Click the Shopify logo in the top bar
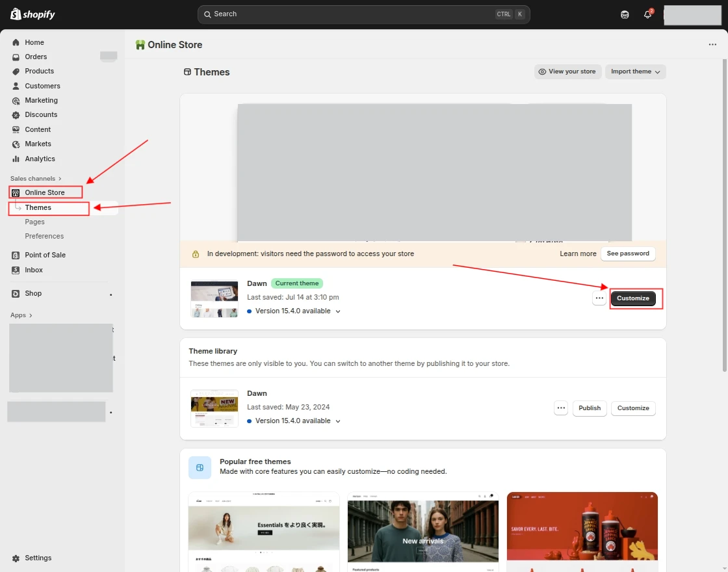This screenshot has height=572, width=728. point(32,14)
